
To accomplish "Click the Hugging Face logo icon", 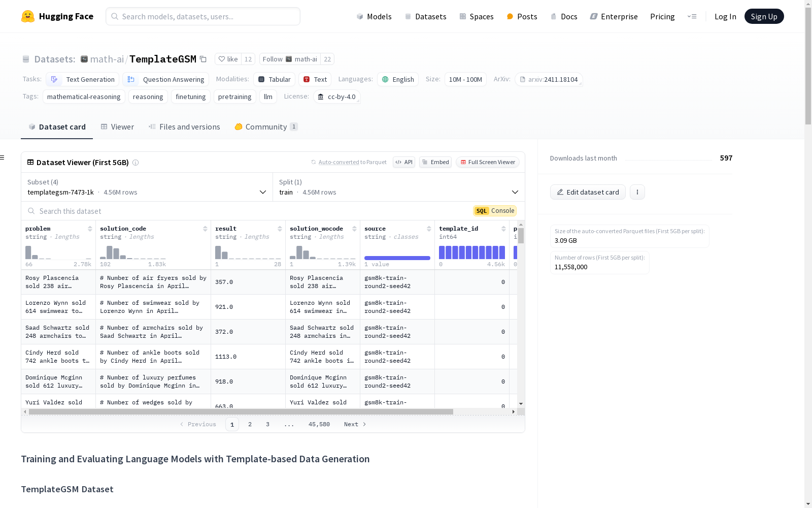I will [x=28, y=16].
